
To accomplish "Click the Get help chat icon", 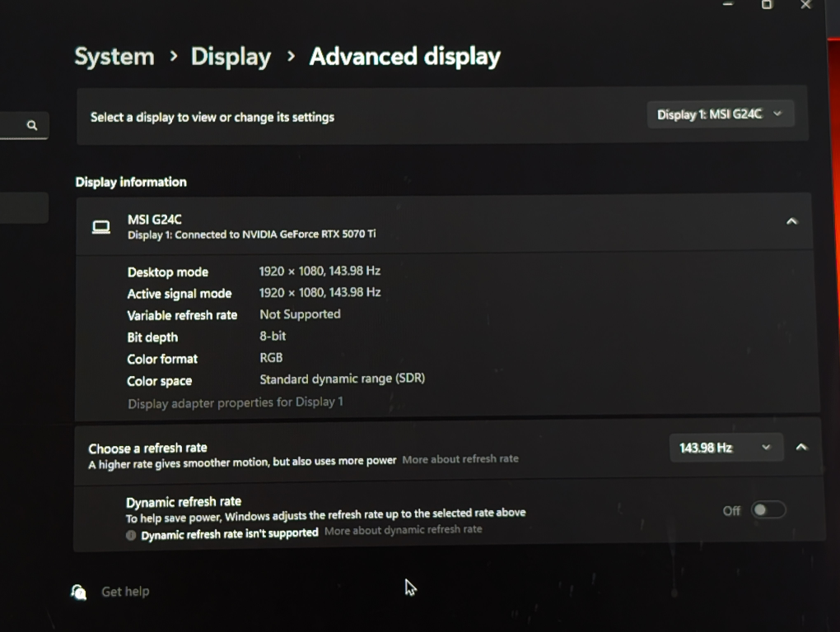I will [79, 592].
